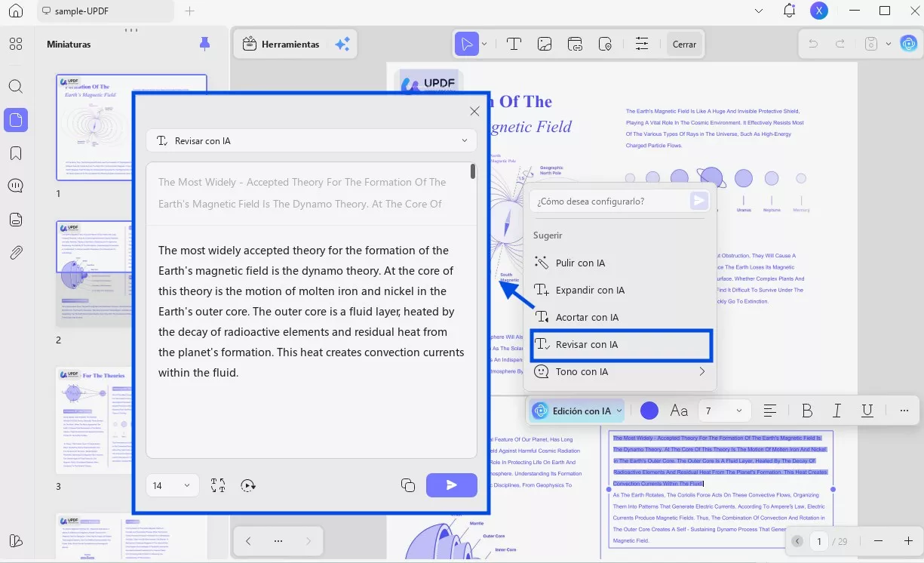Open more formatting options ellipsis

(904, 411)
